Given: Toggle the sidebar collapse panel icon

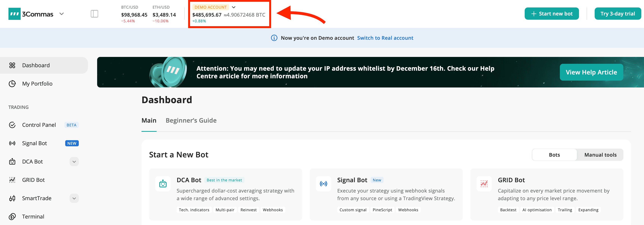Looking at the screenshot, I should (x=94, y=14).
